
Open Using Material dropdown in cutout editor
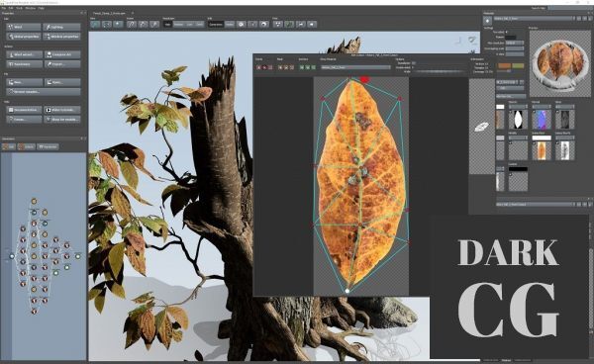pos(355,67)
